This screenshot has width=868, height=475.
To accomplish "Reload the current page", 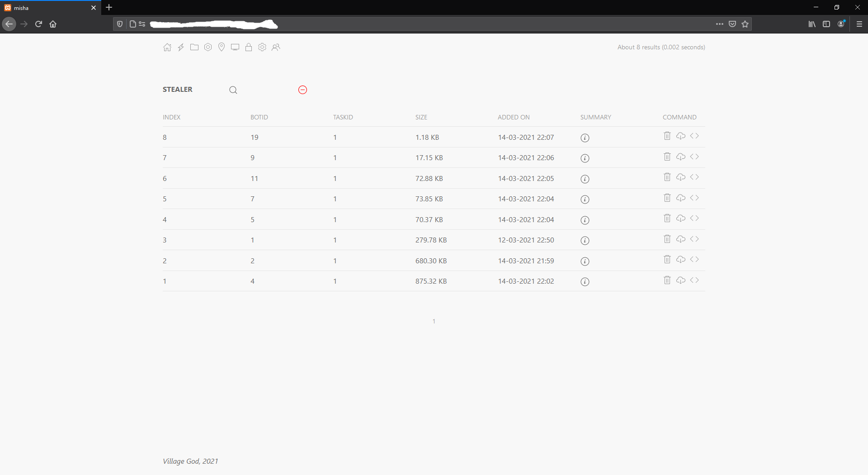I will click(38, 24).
